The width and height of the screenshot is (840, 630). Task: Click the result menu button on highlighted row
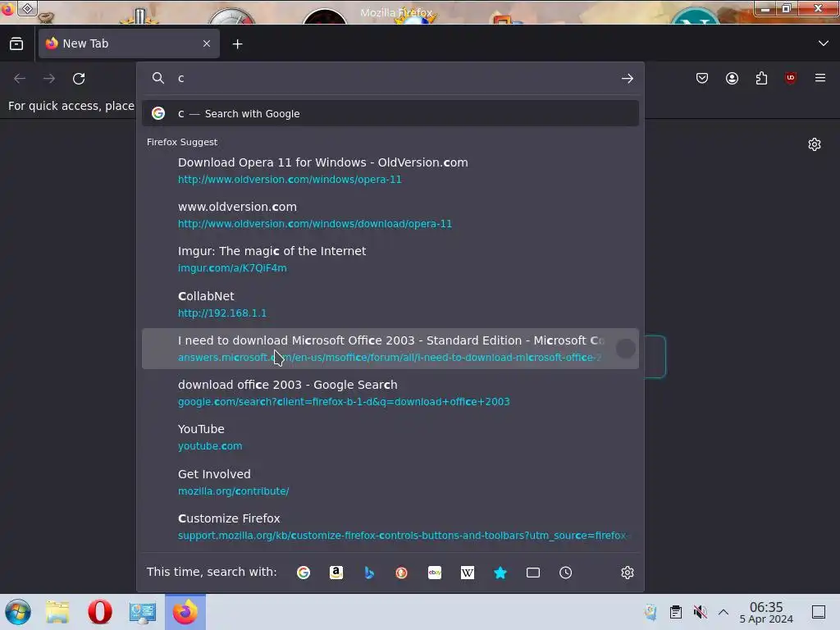click(x=625, y=349)
